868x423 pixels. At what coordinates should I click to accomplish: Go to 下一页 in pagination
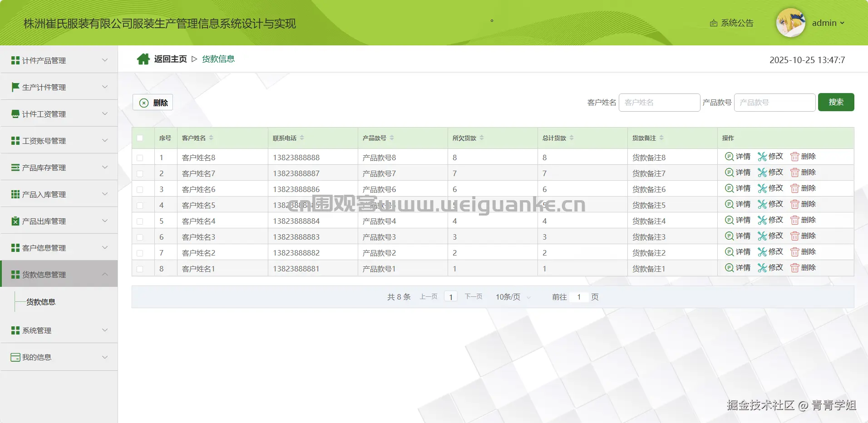click(x=473, y=297)
